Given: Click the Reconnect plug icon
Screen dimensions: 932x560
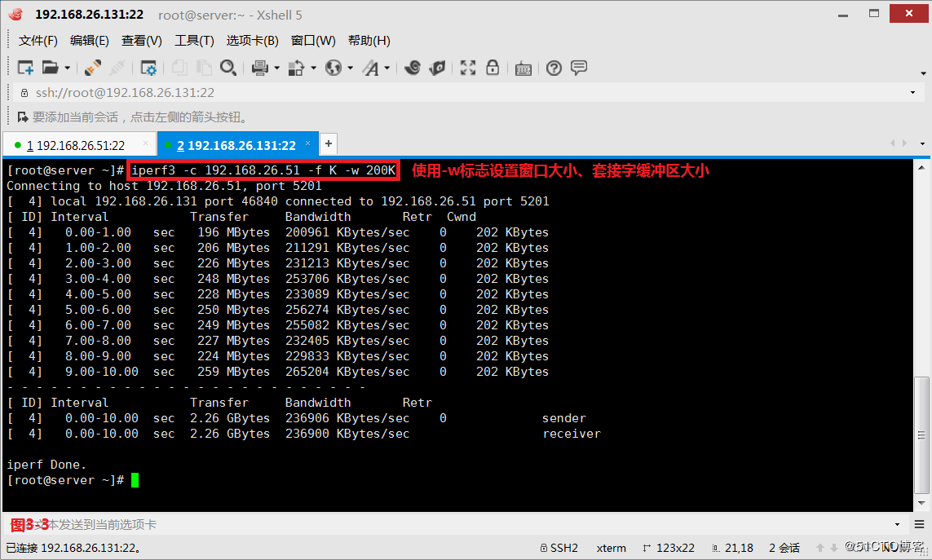Looking at the screenshot, I should pyautogui.click(x=92, y=68).
